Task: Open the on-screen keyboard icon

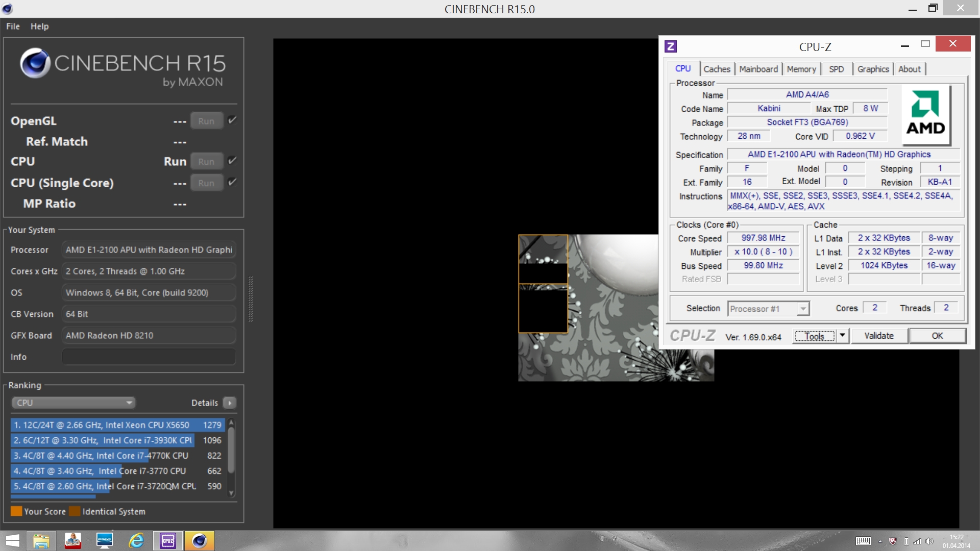Action: [863, 541]
